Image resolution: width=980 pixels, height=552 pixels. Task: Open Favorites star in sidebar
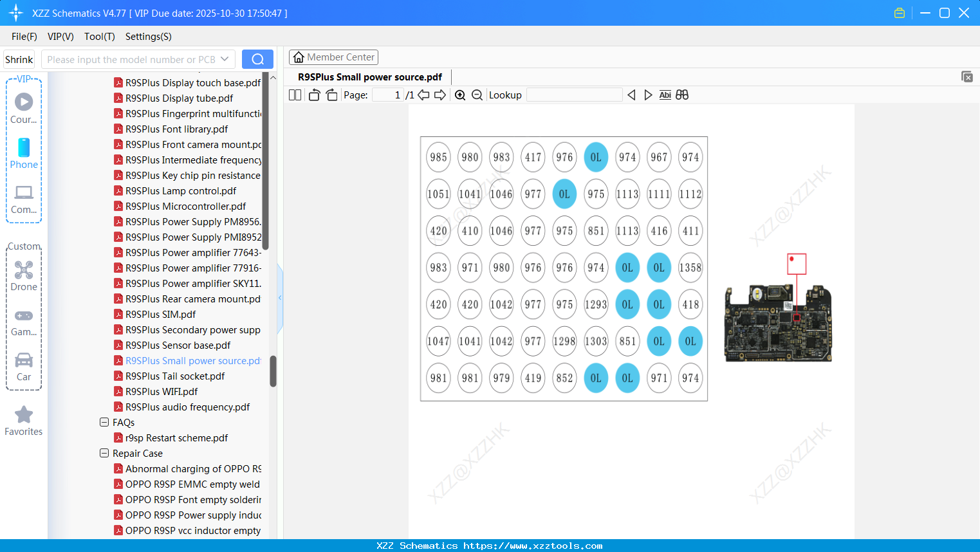click(24, 421)
